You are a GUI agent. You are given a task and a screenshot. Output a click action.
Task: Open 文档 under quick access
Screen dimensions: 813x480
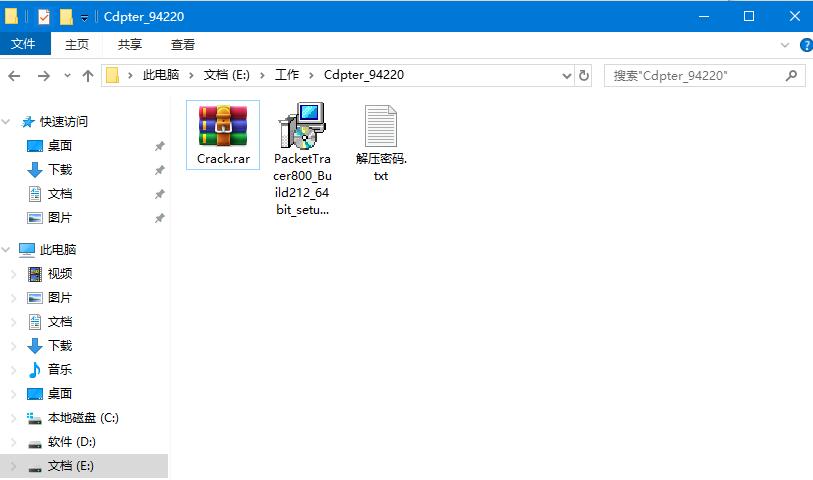(49, 194)
